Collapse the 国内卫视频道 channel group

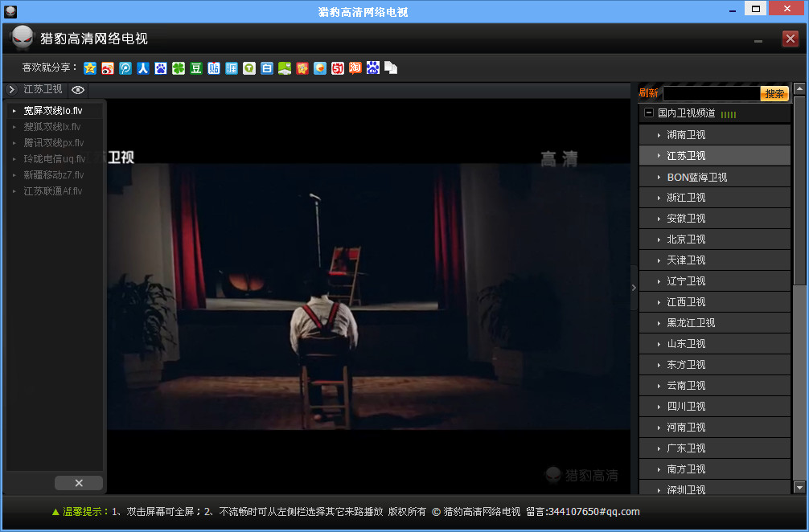point(649,113)
